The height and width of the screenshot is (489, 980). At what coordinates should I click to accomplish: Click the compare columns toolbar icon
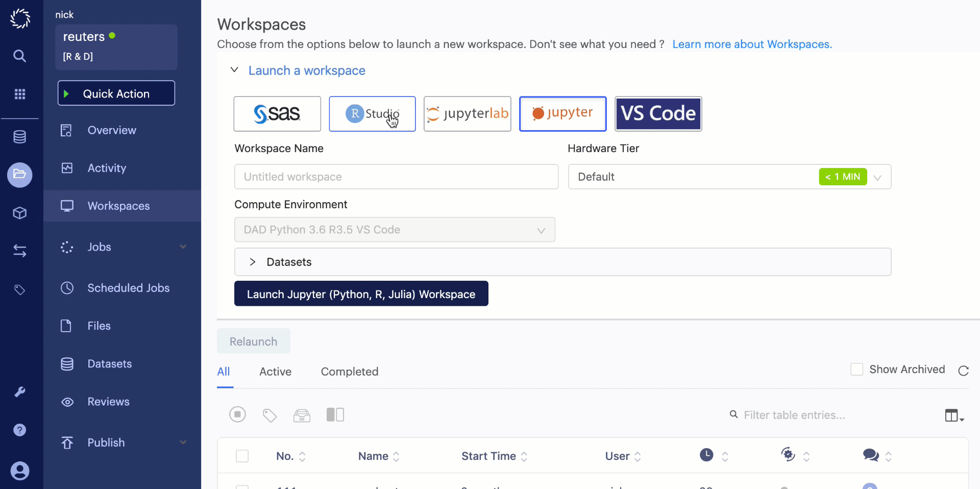point(335,415)
